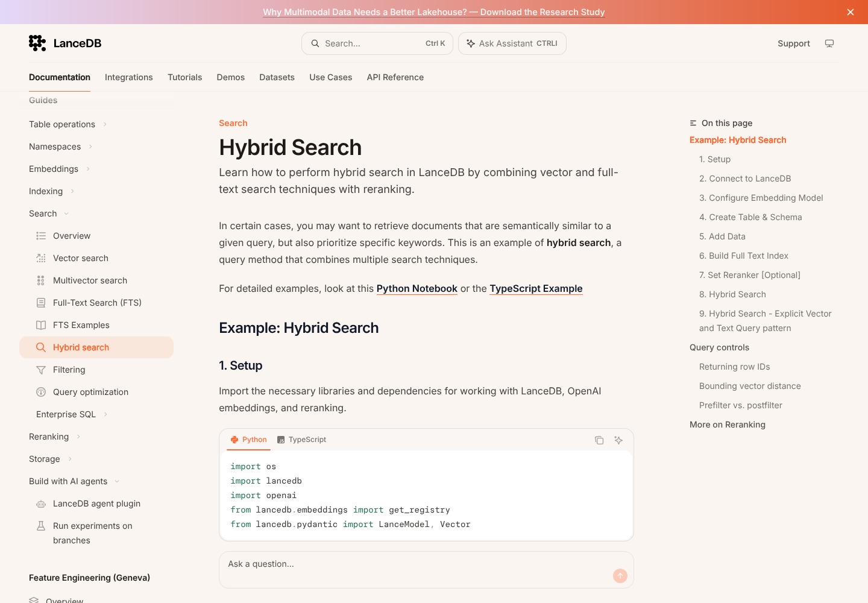
Task: Click the LanceDB agent plugin robot icon
Action: (x=41, y=504)
